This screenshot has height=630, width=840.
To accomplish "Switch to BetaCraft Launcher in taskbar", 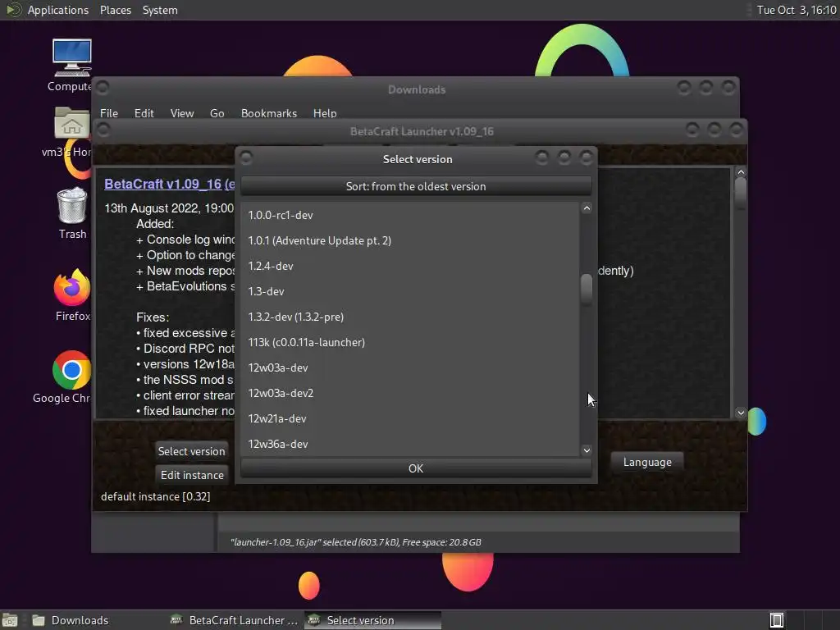I will click(234, 620).
